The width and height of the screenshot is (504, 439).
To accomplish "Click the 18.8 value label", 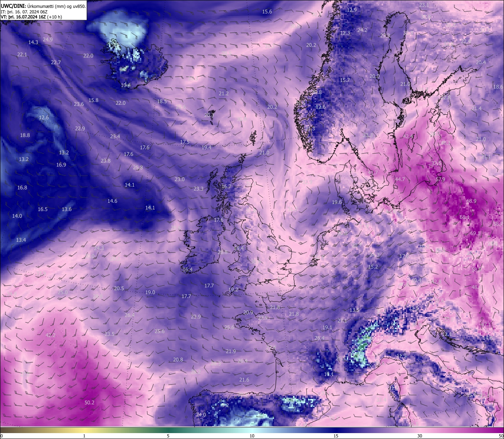I will point(25,135).
